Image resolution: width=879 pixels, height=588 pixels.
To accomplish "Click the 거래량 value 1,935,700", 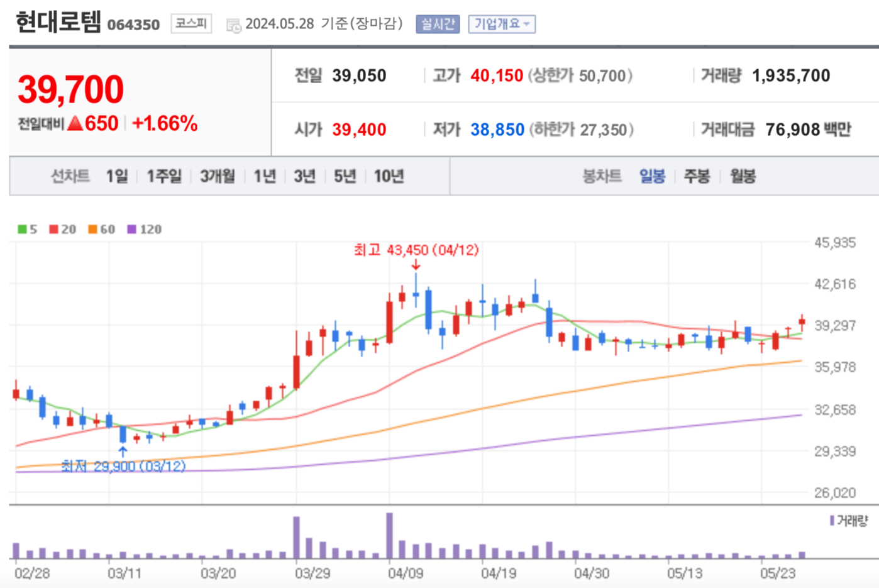I will tap(791, 76).
